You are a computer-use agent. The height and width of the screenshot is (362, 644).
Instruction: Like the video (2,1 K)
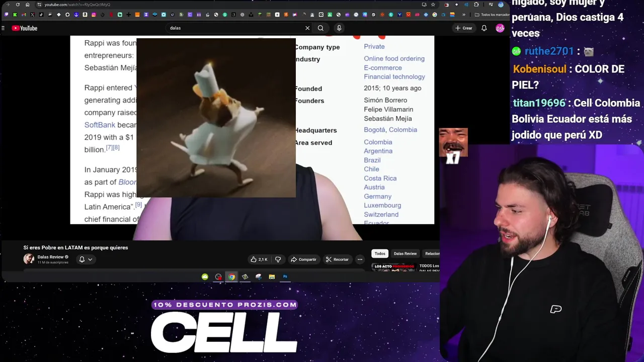click(259, 259)
